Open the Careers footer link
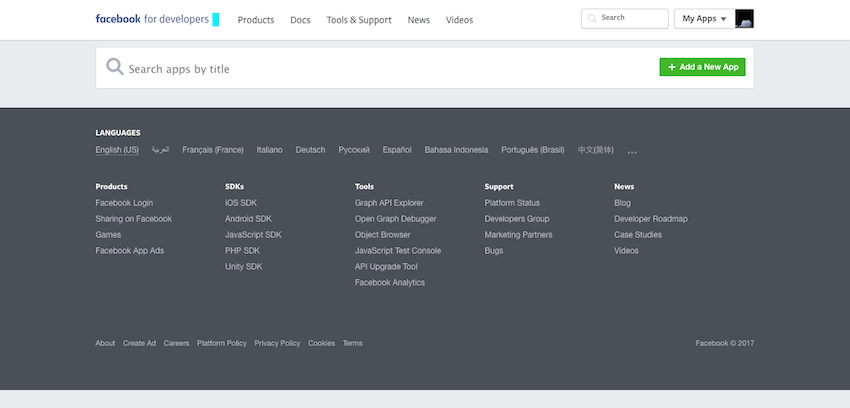The width and height of the screenshot is (850, 408). coord(176,343)
